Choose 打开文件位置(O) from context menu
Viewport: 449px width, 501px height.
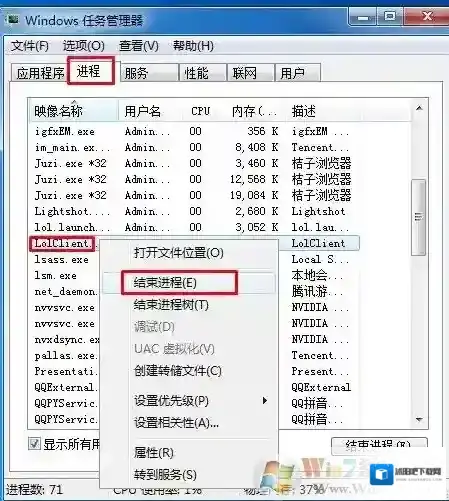coord(189,253)
